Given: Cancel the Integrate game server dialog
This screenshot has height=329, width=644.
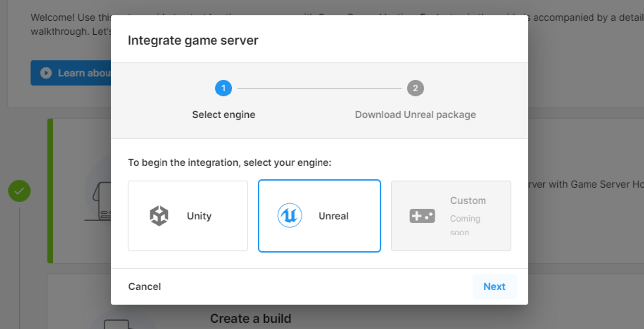Looking at the screenshot, I should click(x=144, y=287).
